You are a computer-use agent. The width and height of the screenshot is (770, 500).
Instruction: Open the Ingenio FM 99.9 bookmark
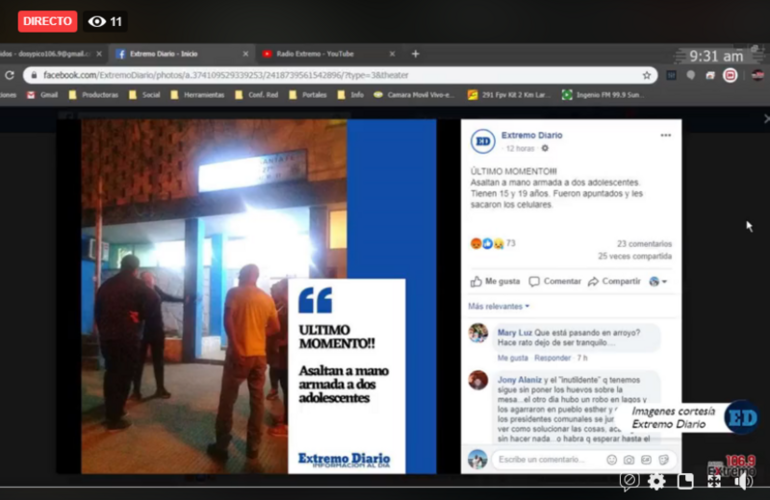click(x=604, y=95)
